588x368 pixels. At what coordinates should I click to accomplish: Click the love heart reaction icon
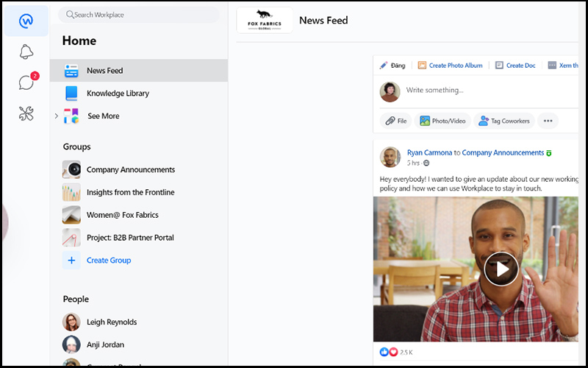tap(392, 352)
